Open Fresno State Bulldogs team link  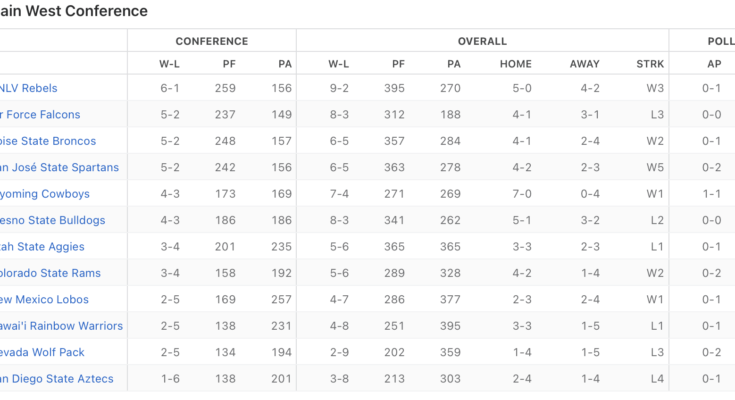coord(52,220)
